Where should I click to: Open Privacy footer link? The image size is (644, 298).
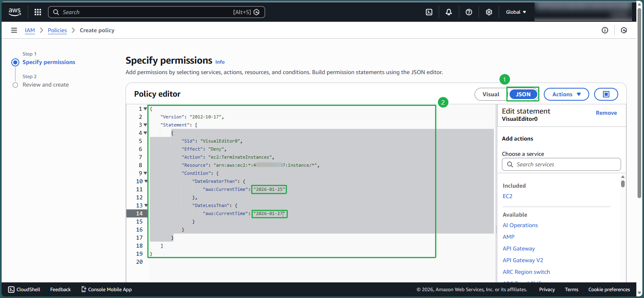coord(547,290)
